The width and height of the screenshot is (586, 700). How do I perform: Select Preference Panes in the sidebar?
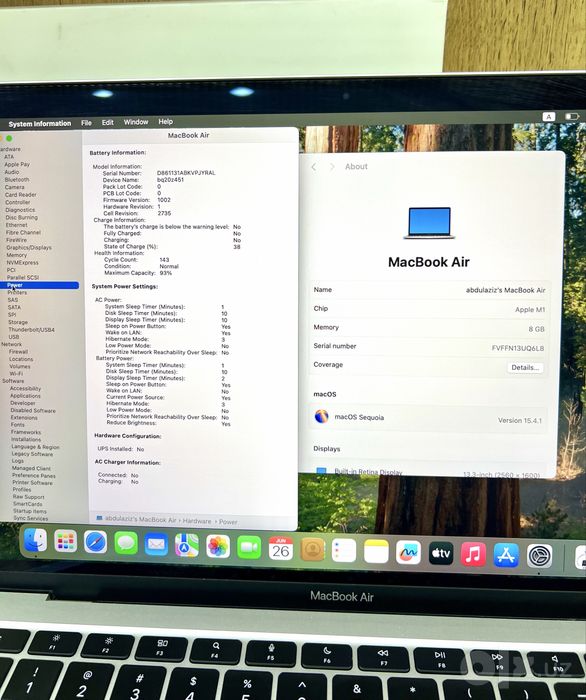[x=34, y=475]
